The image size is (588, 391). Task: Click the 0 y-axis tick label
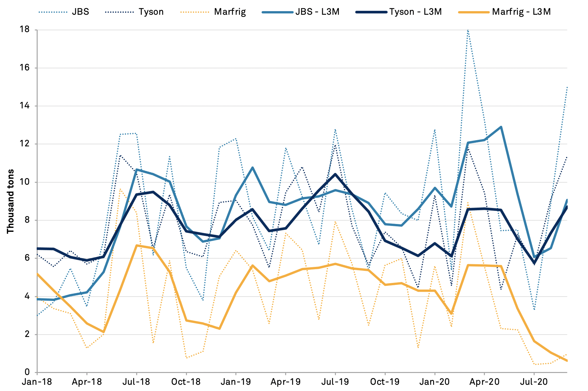pyautogui.click(x=27, y=372)
